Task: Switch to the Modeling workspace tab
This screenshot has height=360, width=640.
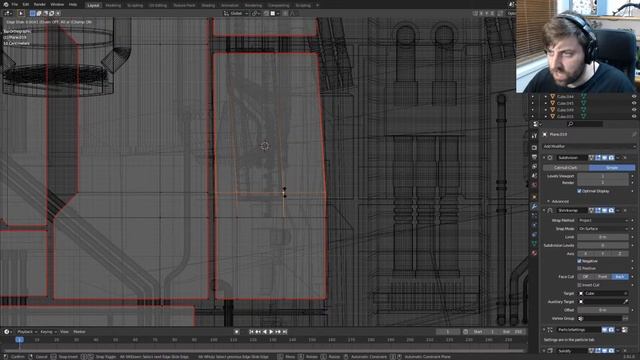Action: tap(113, 5)
